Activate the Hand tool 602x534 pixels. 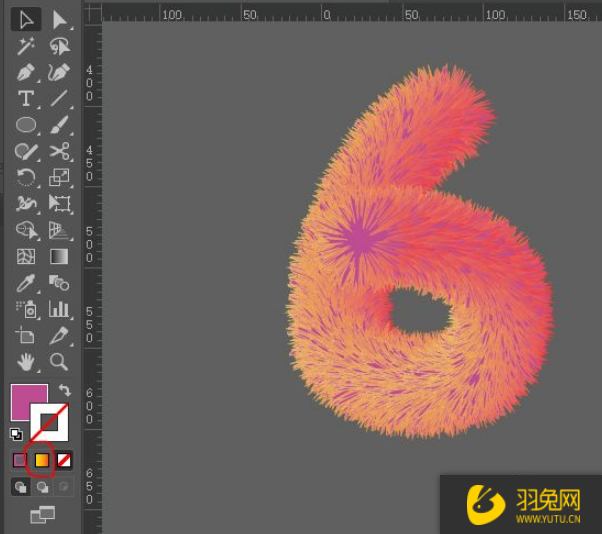click(26, 361)
